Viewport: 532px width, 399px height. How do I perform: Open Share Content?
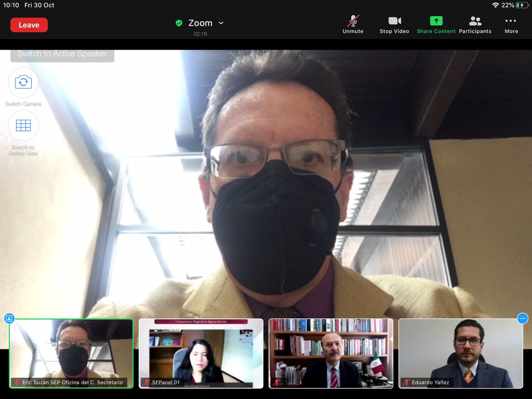pyautogui.click(x=436, y=24)
